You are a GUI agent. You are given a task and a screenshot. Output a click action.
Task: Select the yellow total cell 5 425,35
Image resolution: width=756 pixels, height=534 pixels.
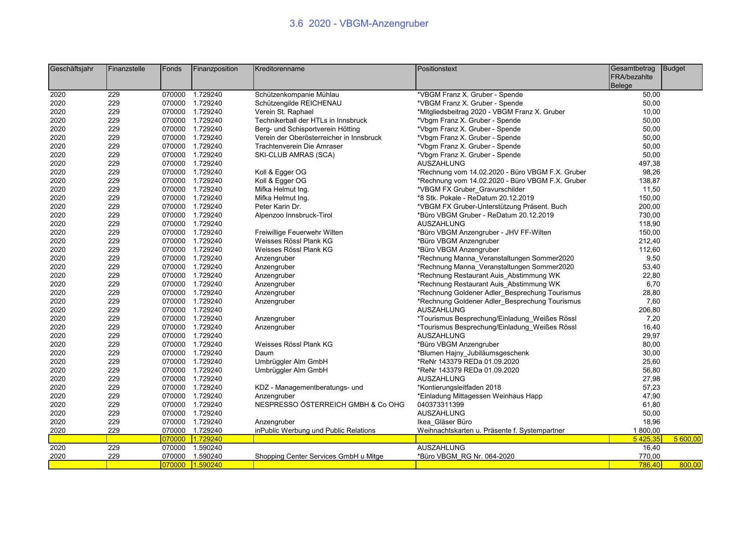tap(644, 439)
